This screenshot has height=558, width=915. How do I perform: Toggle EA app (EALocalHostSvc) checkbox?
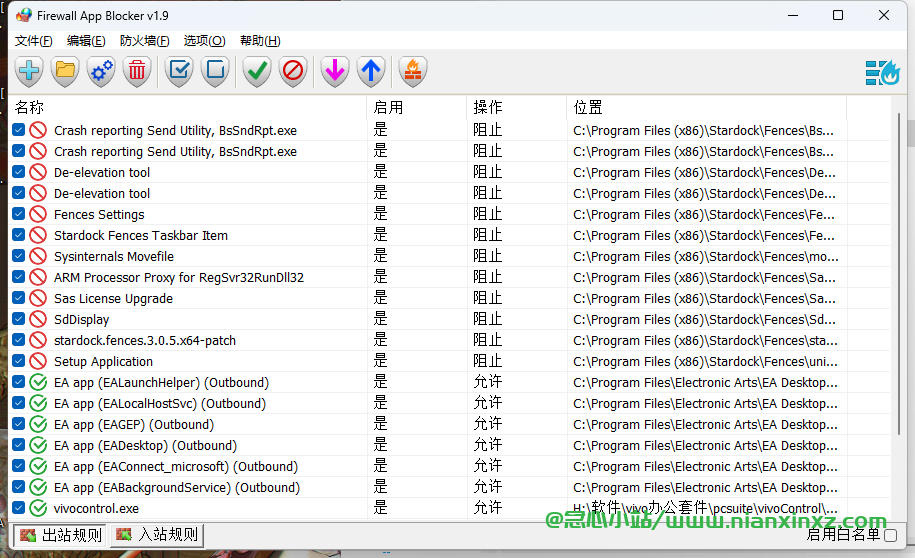pyautogui.click(x=19, y=403)
